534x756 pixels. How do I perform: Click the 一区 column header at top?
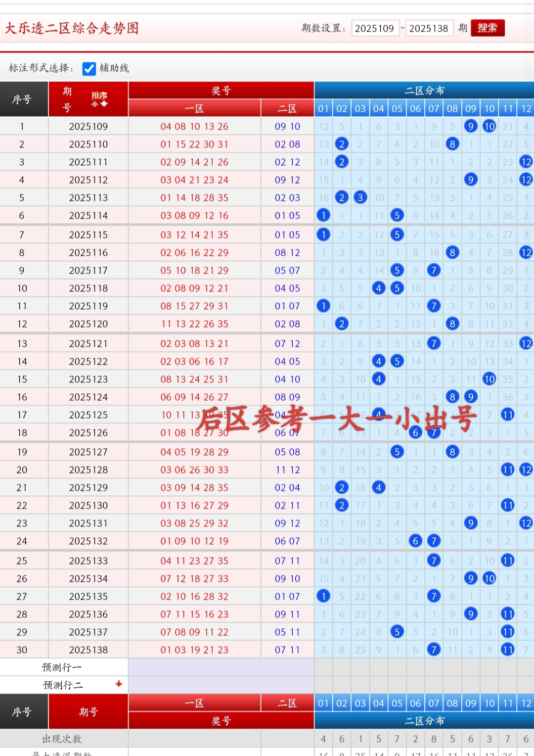point(194,108)
